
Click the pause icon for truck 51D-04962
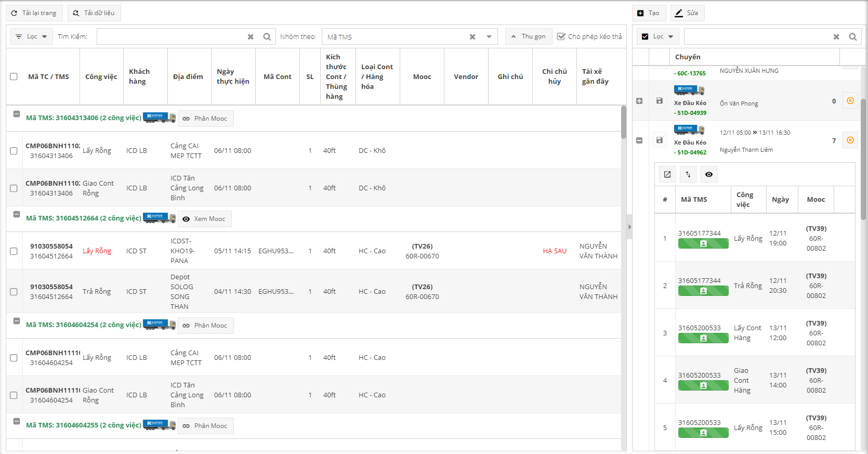pos(850,140)
